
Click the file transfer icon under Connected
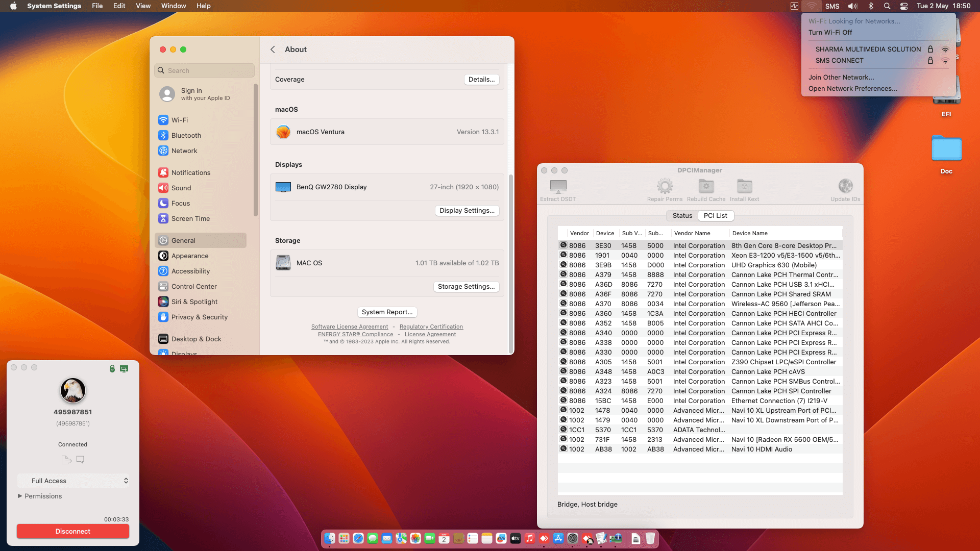[66, 460]
